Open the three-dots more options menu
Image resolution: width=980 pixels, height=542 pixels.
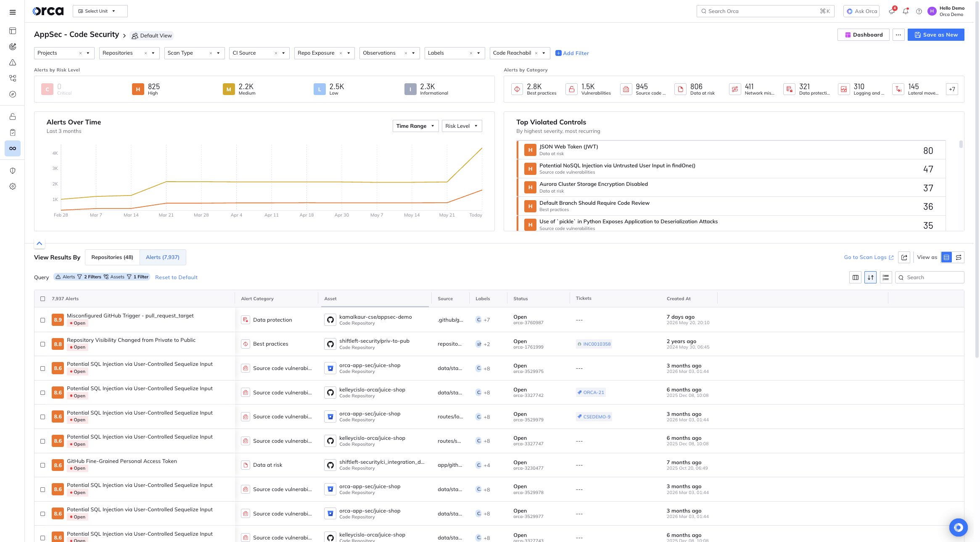[x=898, y=35]
